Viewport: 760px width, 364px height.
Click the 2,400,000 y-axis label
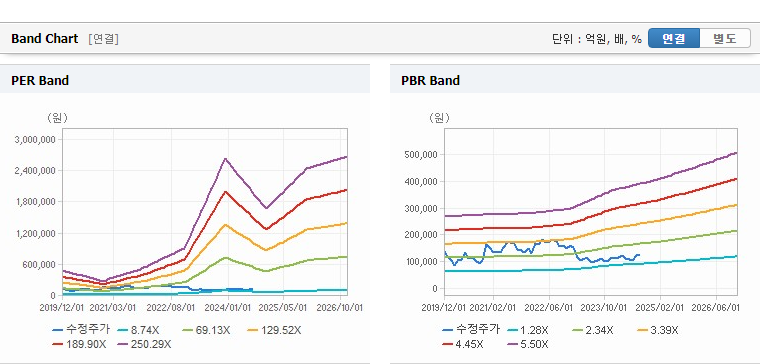point(36,171)
